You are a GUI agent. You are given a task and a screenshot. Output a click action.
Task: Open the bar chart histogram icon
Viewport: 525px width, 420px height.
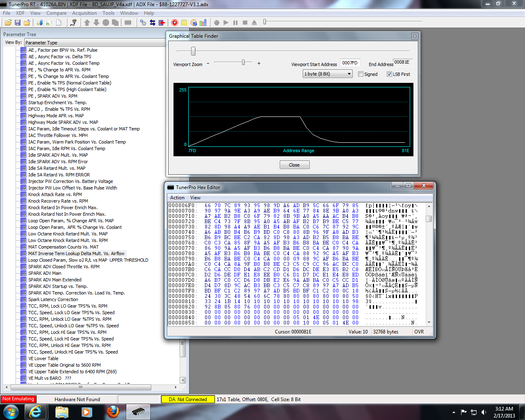tap(203, 23)
